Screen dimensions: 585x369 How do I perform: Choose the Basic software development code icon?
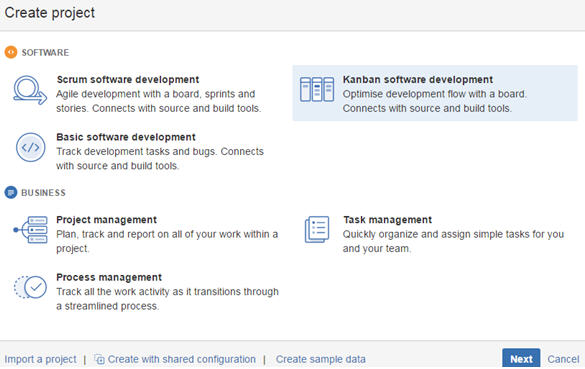coord(31,147)
